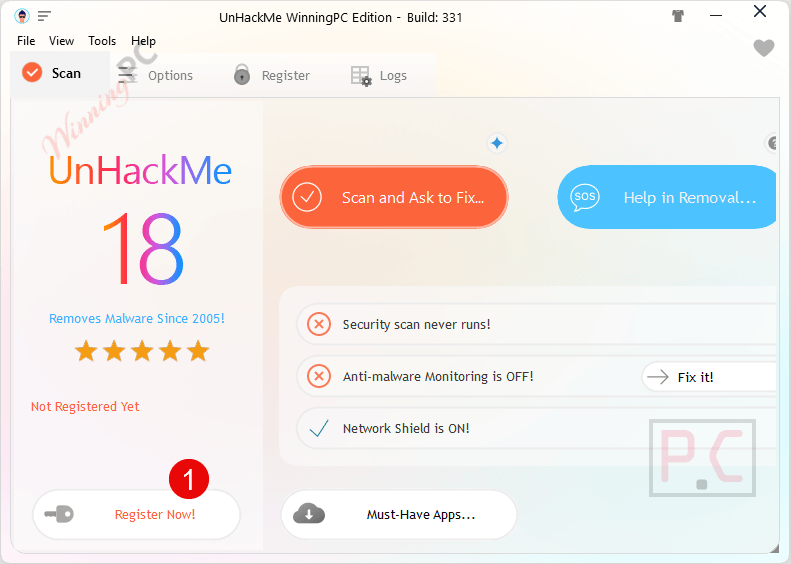The height and width of the screenshot is (564, 791).
Task: Click the Scan tab checkmark icon
Action: [x=32, y=73]
